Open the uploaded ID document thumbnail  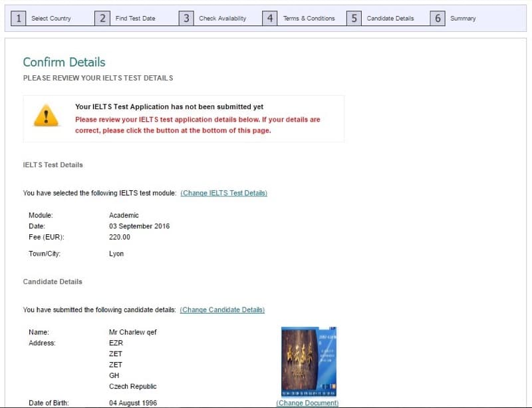pos(309,361)
